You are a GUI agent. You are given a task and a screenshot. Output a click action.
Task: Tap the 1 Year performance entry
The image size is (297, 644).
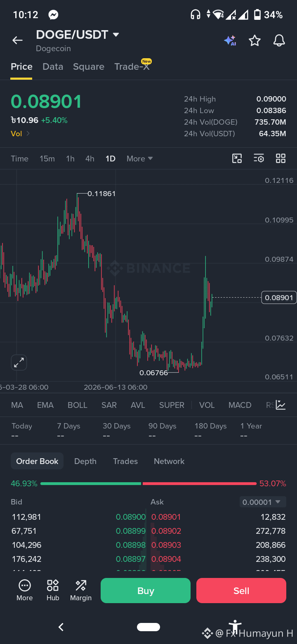pyautogui.click(x=251, y=431)
